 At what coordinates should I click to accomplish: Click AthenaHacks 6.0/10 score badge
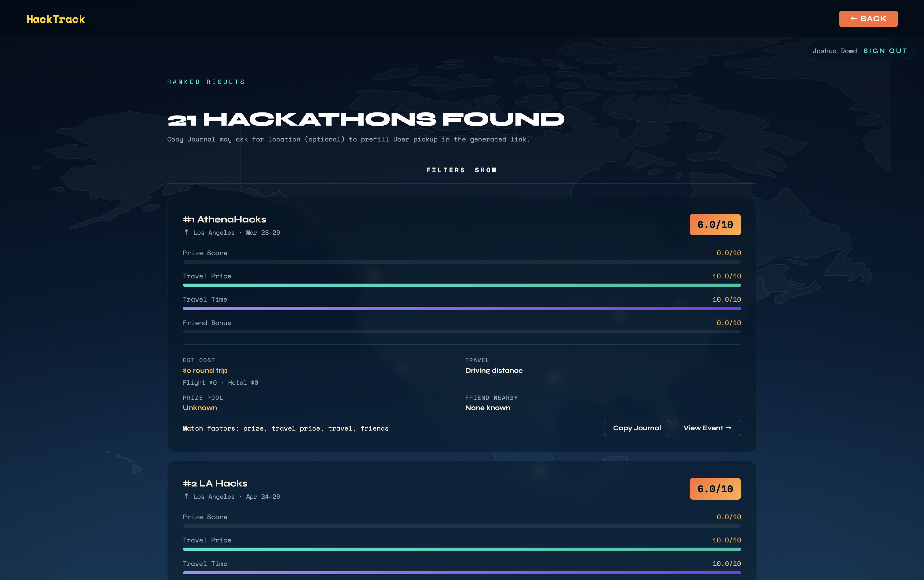[715, 225]
